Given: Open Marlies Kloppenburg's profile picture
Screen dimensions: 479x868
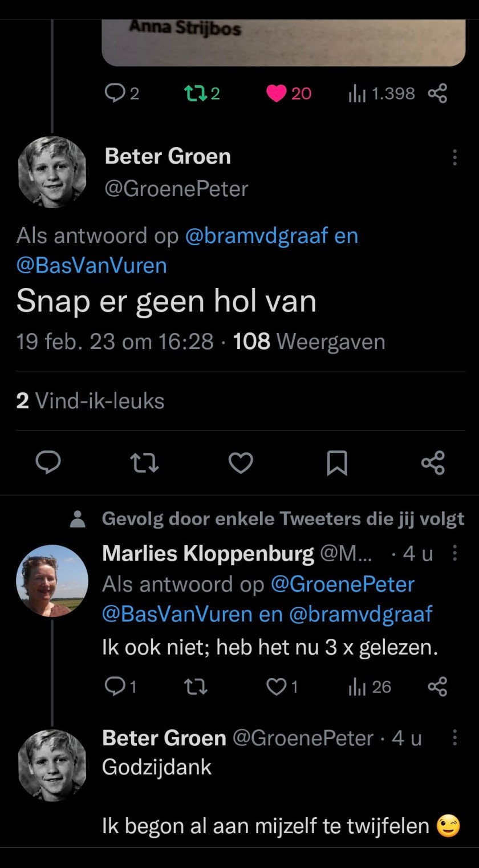Looking at the screenshot, I should [x=52, y=581].
